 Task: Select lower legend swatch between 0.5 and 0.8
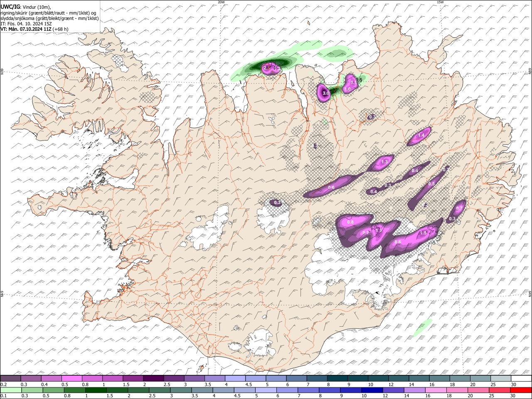(x=53, y=390)
